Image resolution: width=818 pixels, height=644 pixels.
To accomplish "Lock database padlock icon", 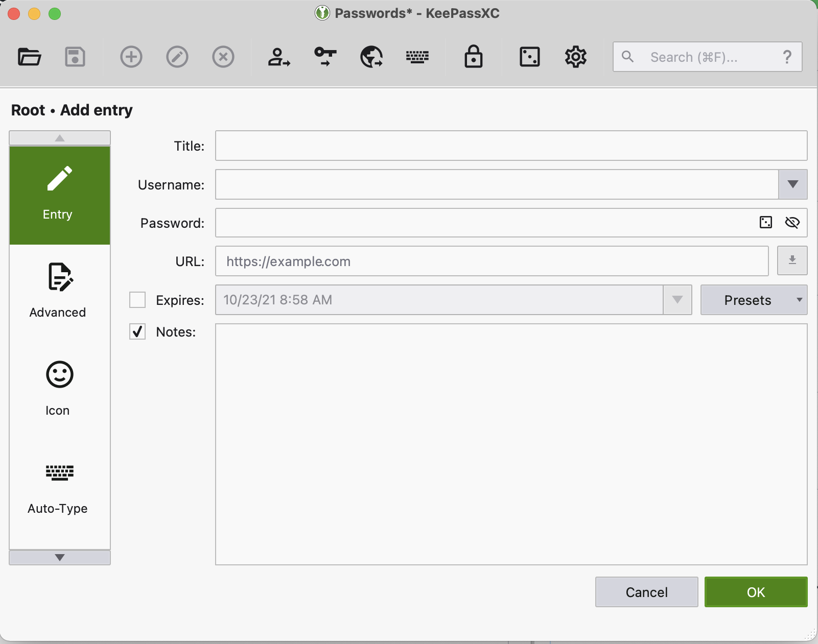I will tap(474, 57).
